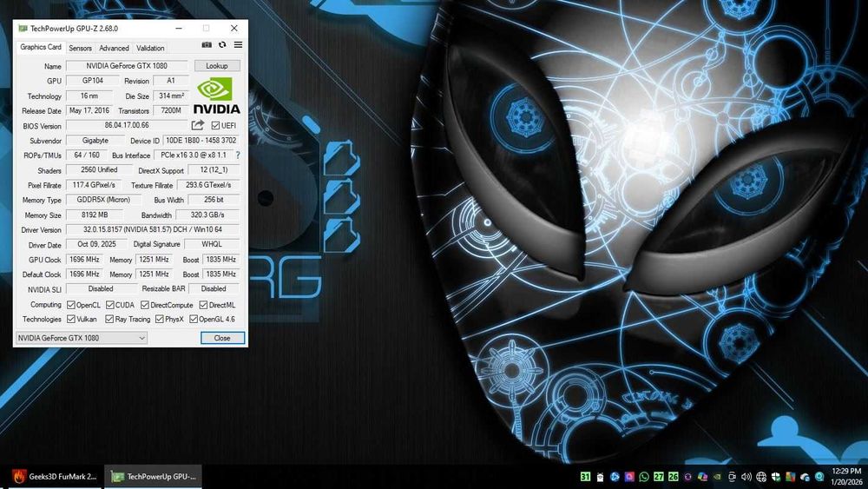Click the GPU value GP104
The image size is (868, 489).
(93, 81)
